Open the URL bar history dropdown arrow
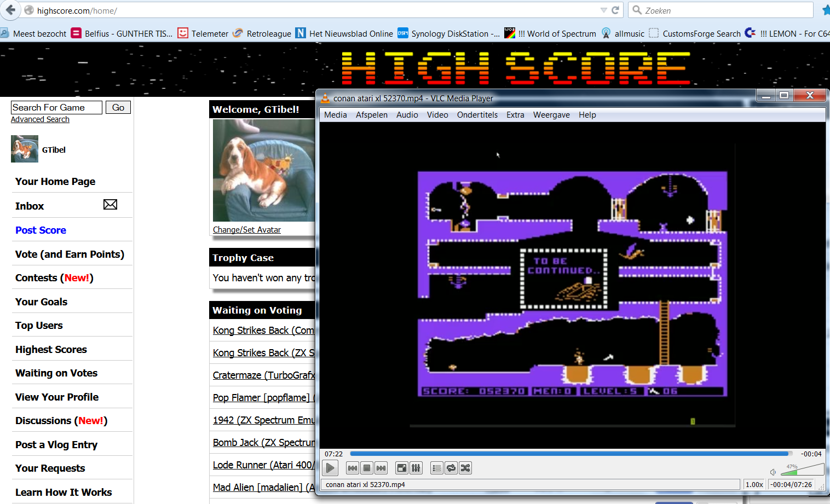 [x=603, y=10]
